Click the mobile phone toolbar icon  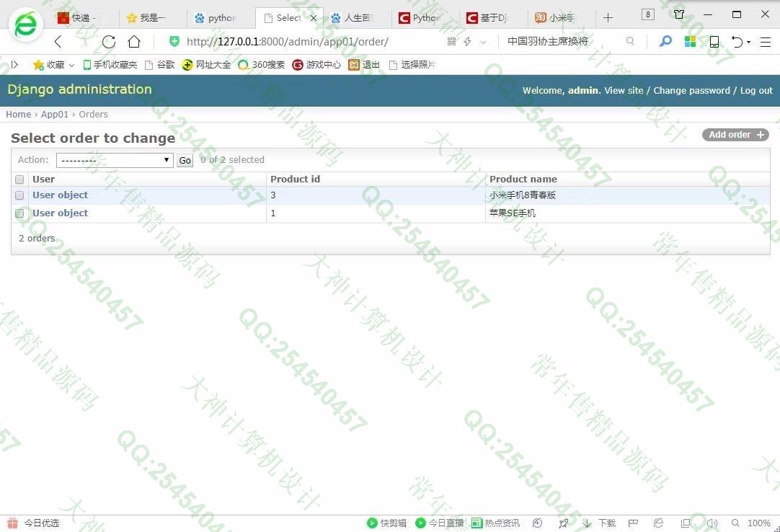tap(714, 42)
